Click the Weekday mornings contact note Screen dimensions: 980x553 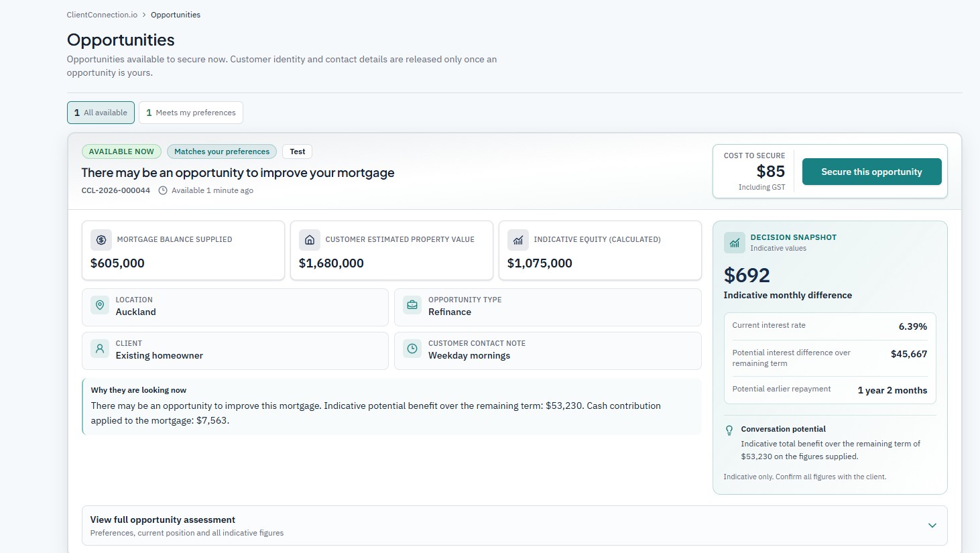coord(469,355)
